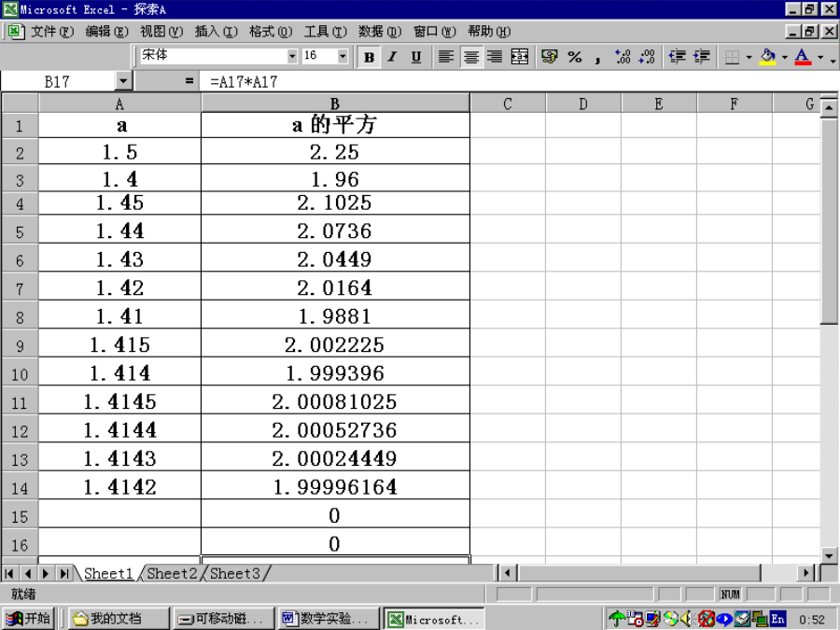
Task: Open fill color dropdown arrow
Action: pyautogui.click(x=785, y=57)
